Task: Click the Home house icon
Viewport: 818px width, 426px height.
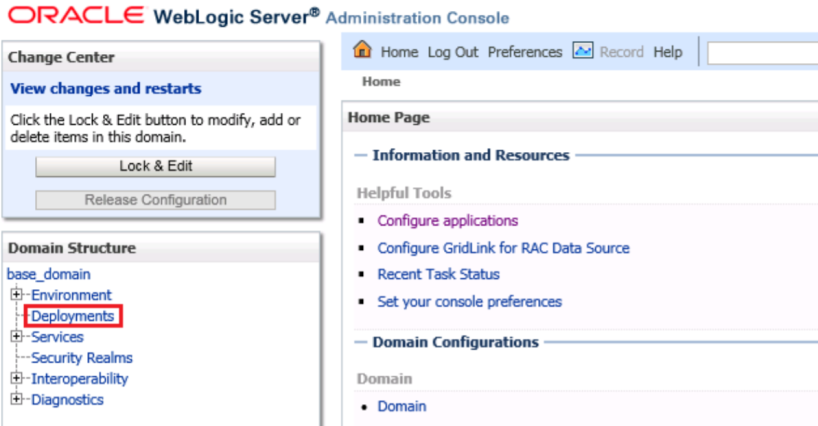Action: click(362, 50)
